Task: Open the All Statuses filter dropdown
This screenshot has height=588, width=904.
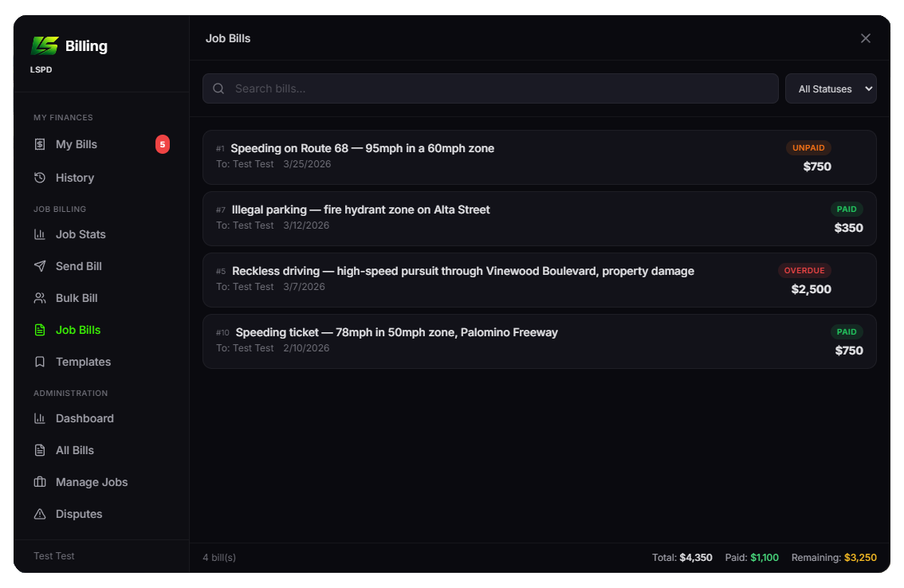Action: 830,88
